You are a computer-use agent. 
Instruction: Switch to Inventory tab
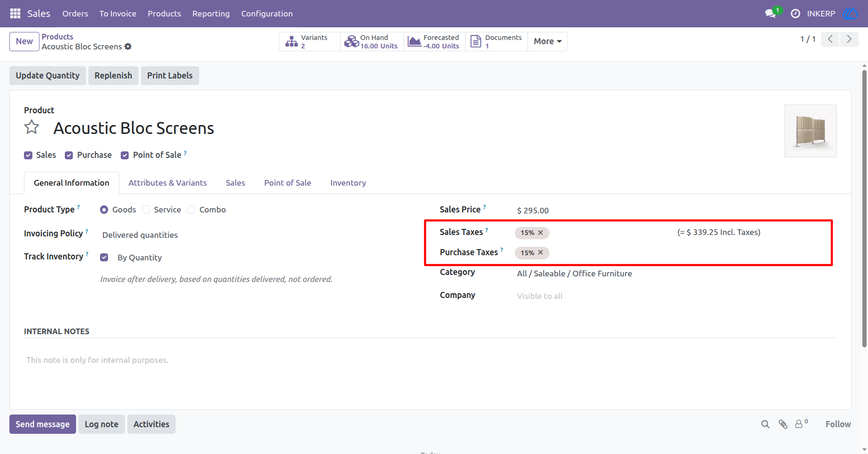(348, 183)
